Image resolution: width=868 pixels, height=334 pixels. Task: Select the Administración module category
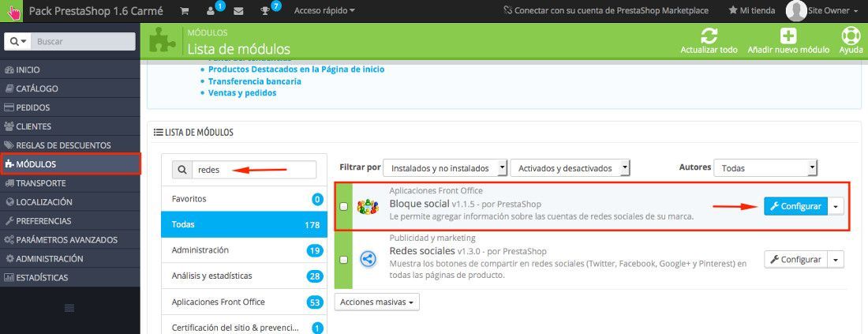(x=244, y=250)
